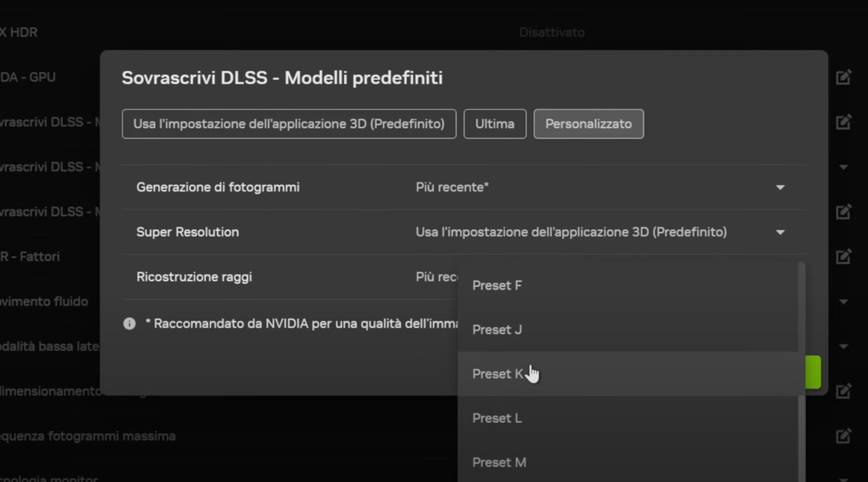
Task: Collapse the Ricostruzione raggi dropdown value
Action: pyautogui.click(x=436, y=277)
